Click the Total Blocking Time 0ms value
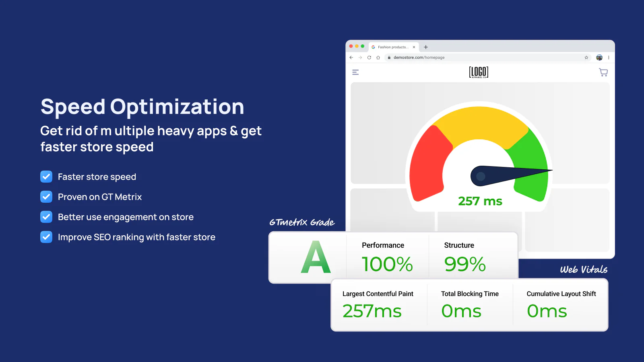 461,311
